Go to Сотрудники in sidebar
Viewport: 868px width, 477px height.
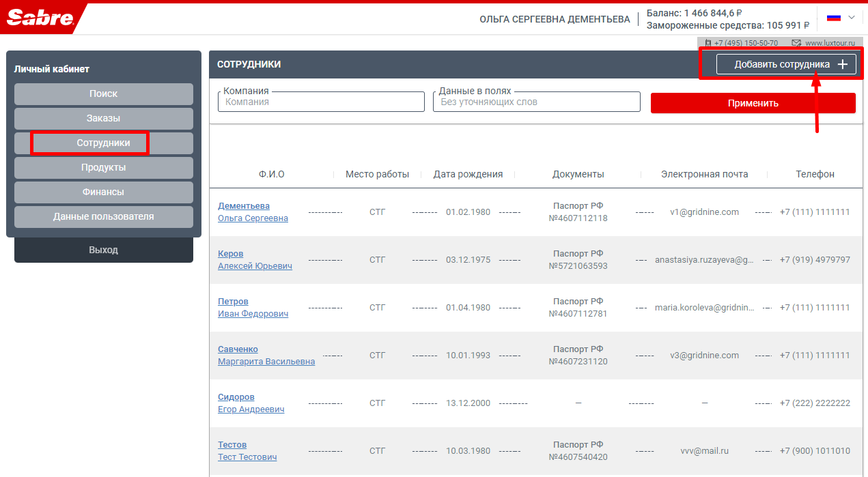(x=104, y=143)
